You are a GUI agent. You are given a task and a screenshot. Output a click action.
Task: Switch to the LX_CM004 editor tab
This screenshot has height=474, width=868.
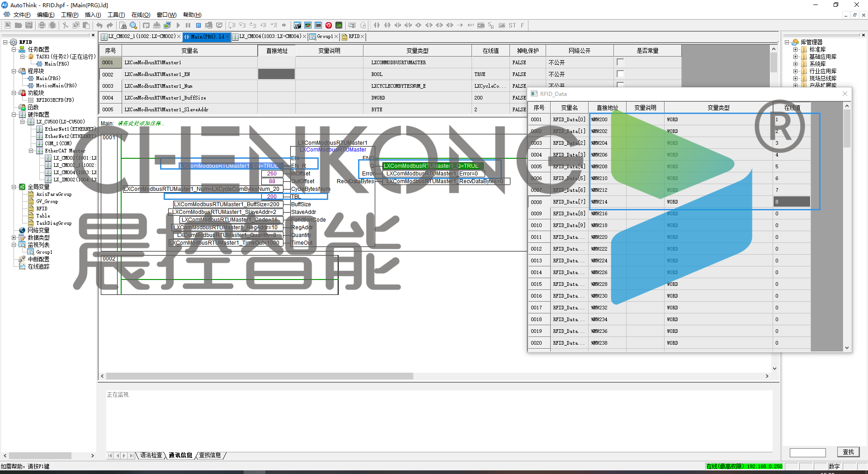270,37
